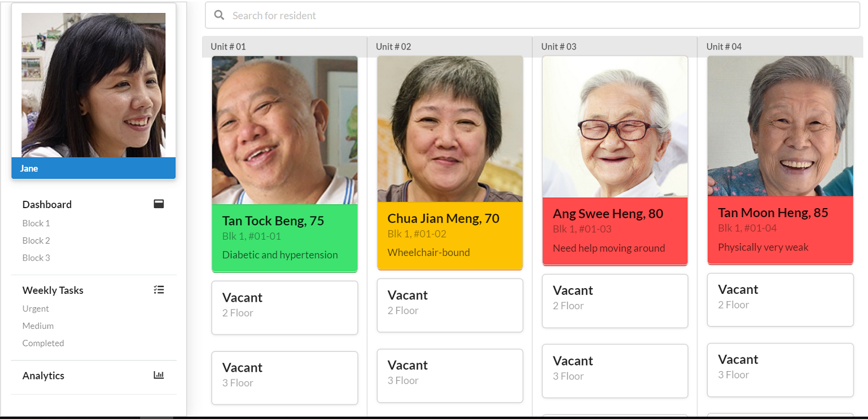Show Completed tasks
The width and height of the screenshot is (868, 419).
pyautogui.click(x=43, y=343)
